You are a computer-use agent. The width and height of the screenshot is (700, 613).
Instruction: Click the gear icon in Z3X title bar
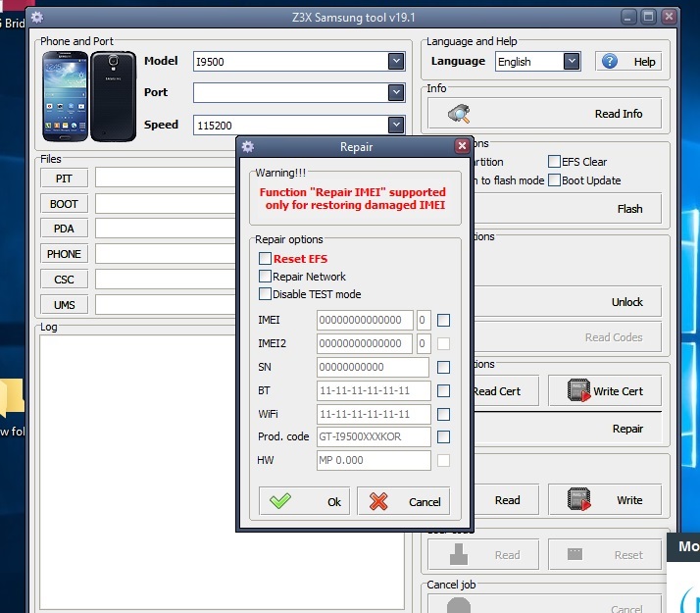(x=37, y=18)
